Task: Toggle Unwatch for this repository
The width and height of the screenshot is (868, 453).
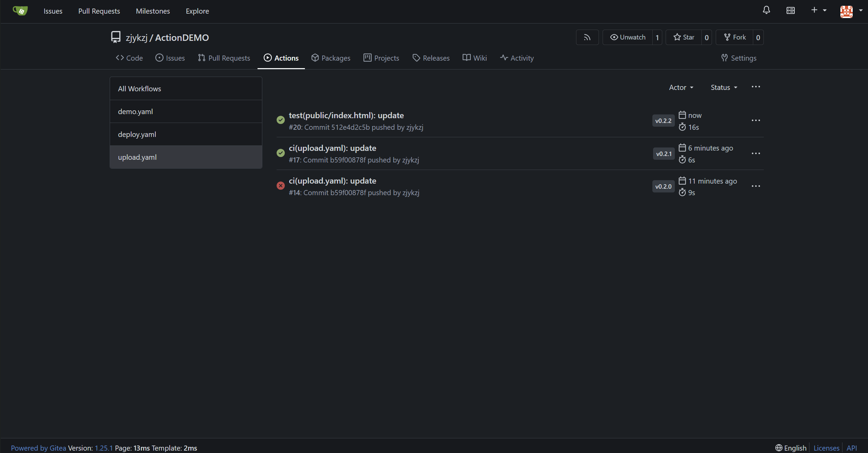Action: click(628, 37)
